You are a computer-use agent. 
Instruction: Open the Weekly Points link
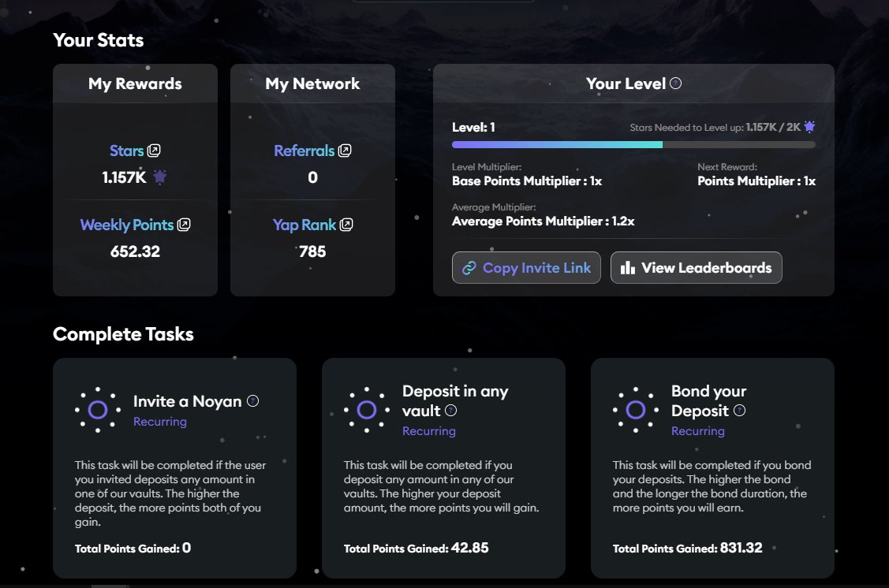coord(127,225)
